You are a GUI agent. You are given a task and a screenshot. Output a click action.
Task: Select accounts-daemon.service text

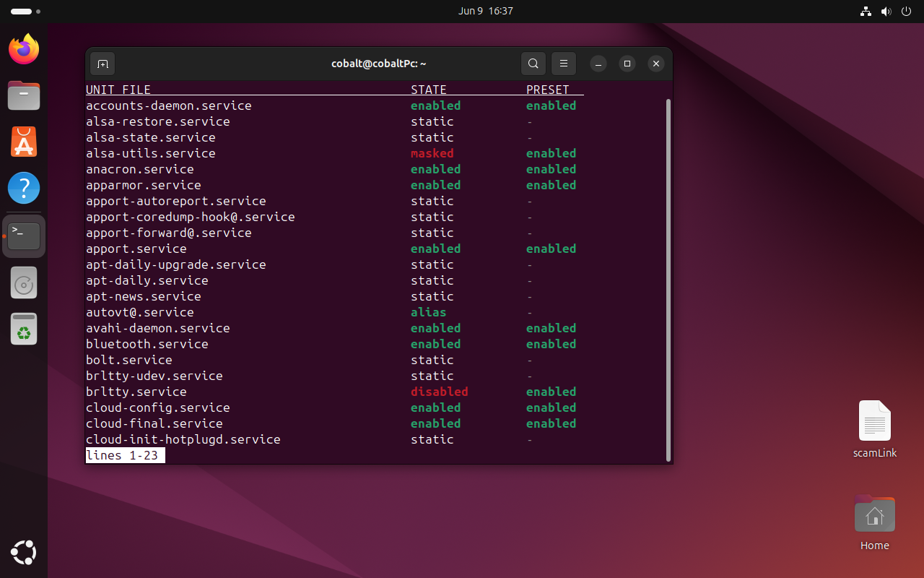[169, 105]
